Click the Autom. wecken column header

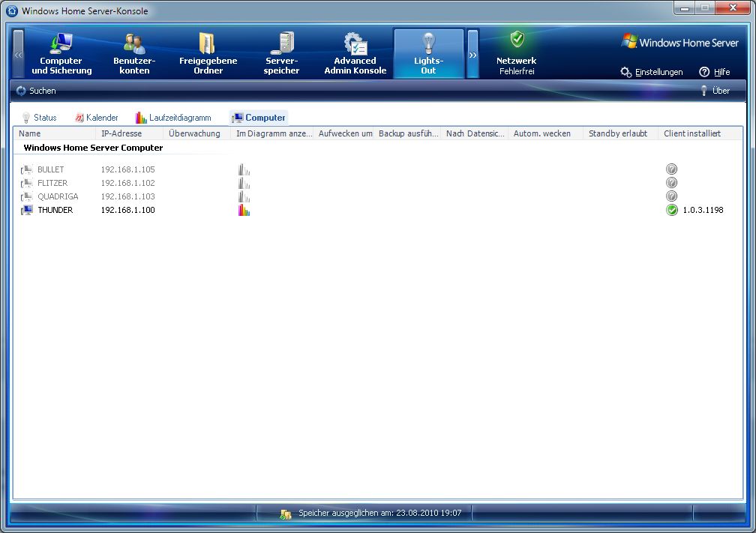pos(546,133)
